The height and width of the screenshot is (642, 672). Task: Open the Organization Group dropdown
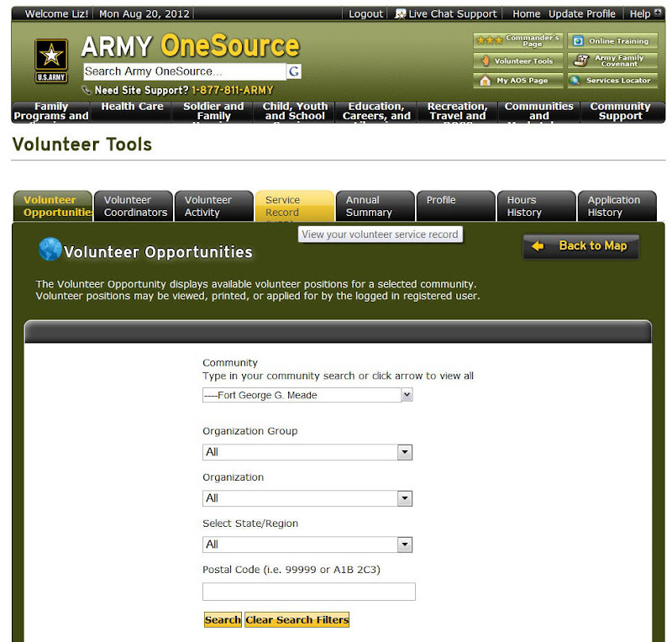[404, 452]
